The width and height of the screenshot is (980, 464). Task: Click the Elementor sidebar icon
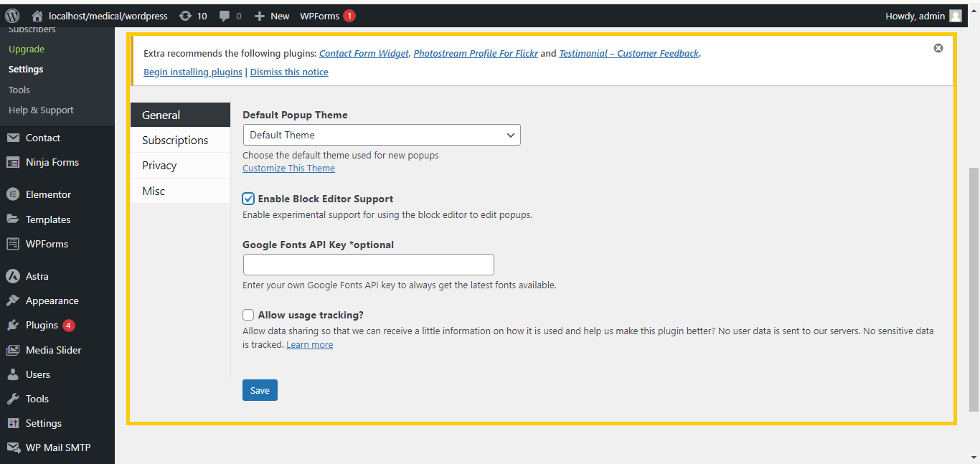pos(13,194)
